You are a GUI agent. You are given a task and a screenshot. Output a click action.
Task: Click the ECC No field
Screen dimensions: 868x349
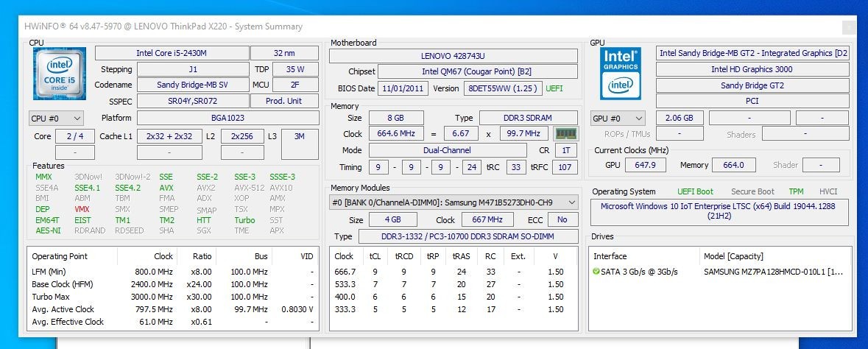point(562,219)
